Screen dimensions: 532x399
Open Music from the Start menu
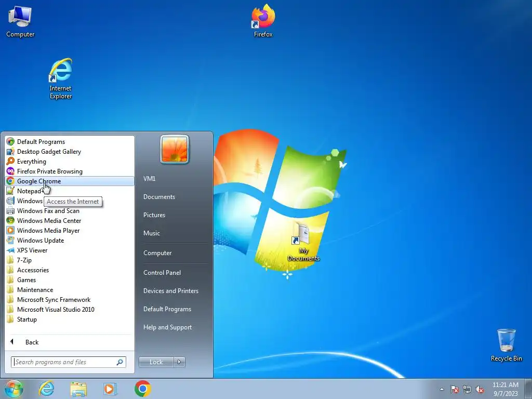coord(174,233)
